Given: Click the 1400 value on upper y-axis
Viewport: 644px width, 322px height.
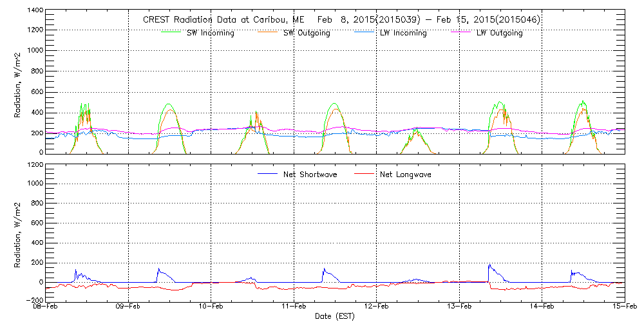Looking at the screenshot, I should (33, 11).
